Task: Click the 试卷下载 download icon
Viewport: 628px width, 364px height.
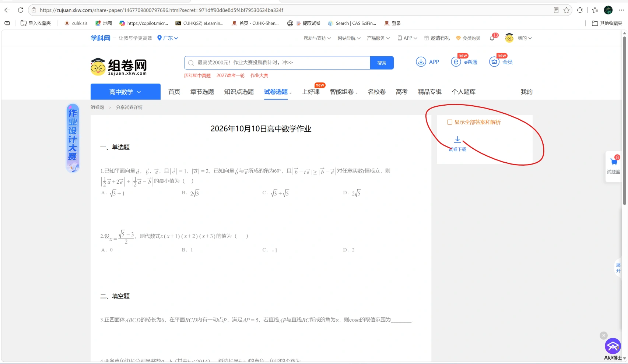Action: pyautogui.click(x=457, y=139)
